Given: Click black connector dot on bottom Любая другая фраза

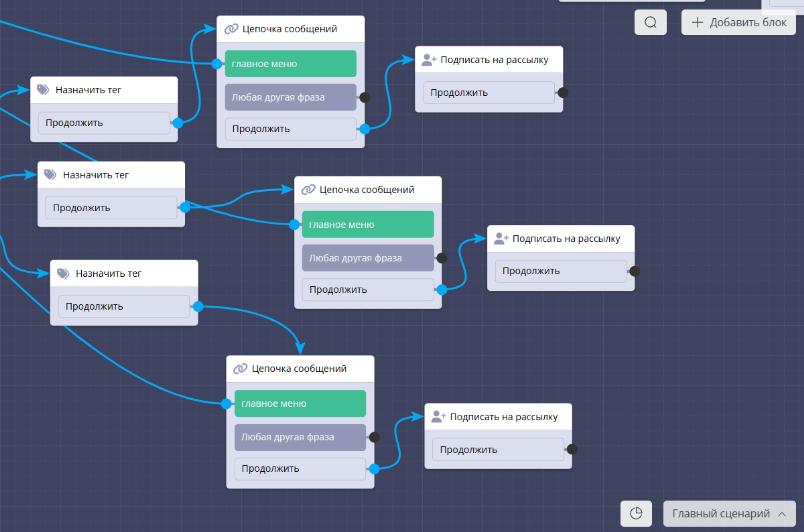Looking at the screenshot, I should click(x=374, y=437).
